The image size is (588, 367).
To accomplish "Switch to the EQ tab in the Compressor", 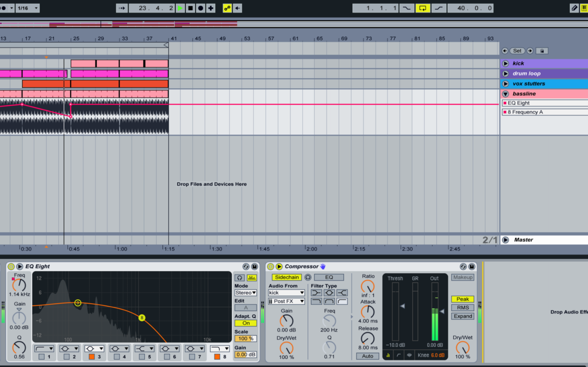I will click(329, 277).
